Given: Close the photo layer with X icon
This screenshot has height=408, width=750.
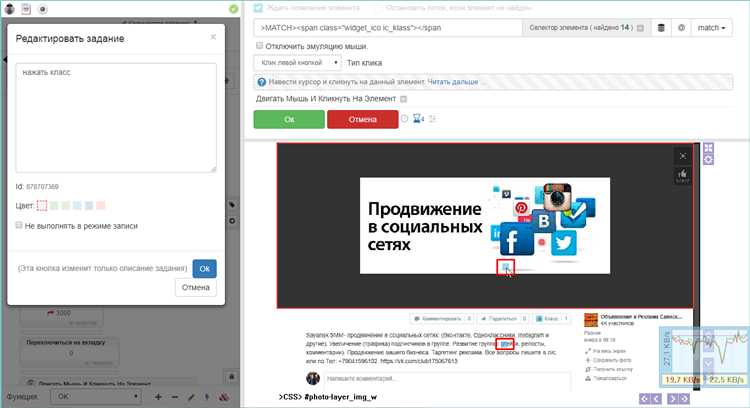Looking at the screenshot, I should point(683,156).
